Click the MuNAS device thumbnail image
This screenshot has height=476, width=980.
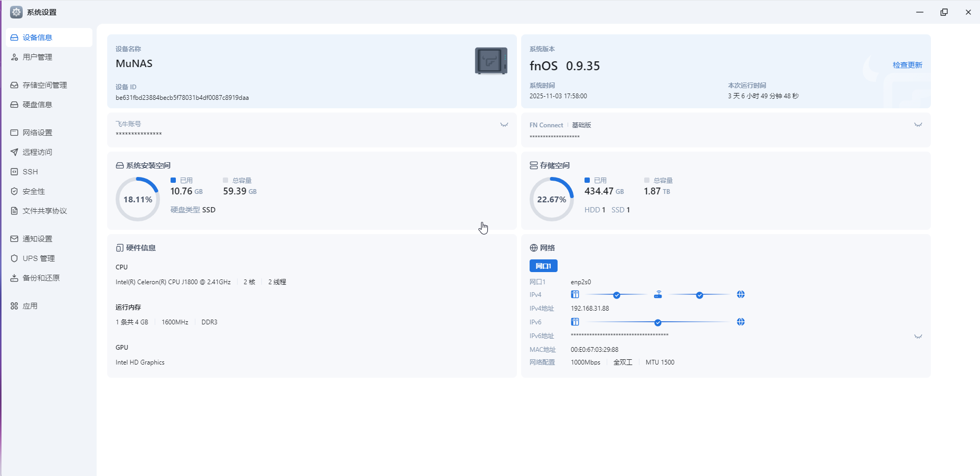[491, 61]
